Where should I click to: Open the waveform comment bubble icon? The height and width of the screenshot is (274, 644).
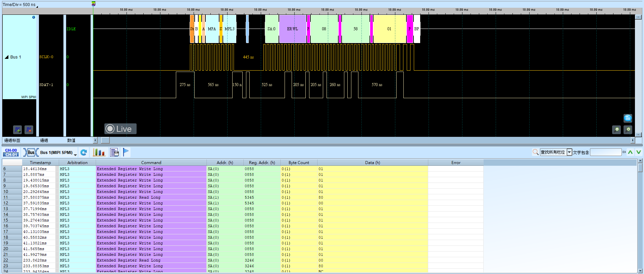pos(628,118)
